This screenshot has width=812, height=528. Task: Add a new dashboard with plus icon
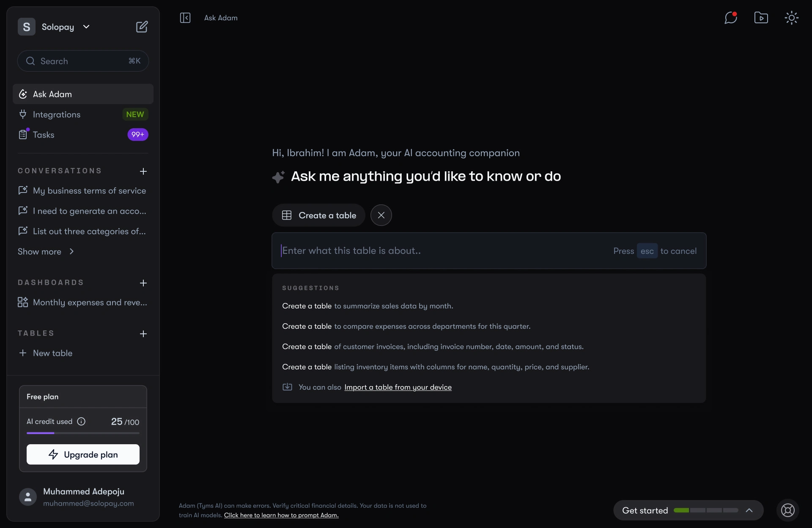[143, 283]
